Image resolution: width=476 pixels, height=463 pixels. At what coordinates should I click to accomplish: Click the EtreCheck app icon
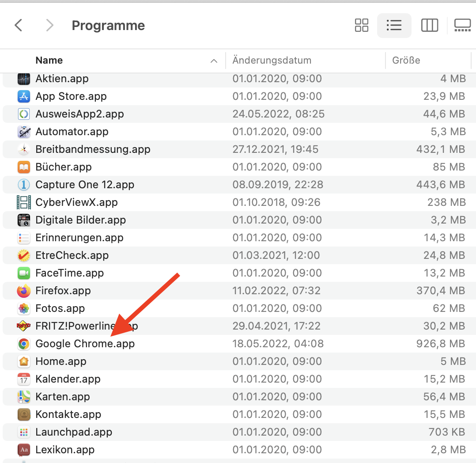click(x=23, y=255)
